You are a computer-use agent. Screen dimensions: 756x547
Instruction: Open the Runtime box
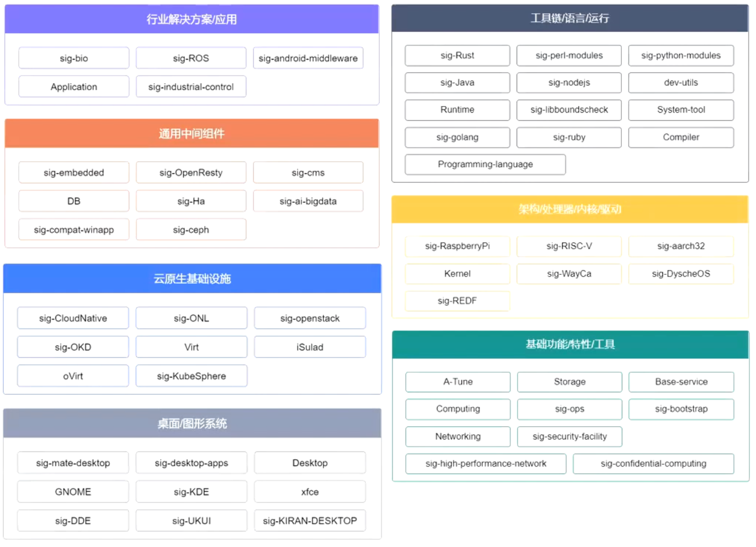(x=457, y=110)
